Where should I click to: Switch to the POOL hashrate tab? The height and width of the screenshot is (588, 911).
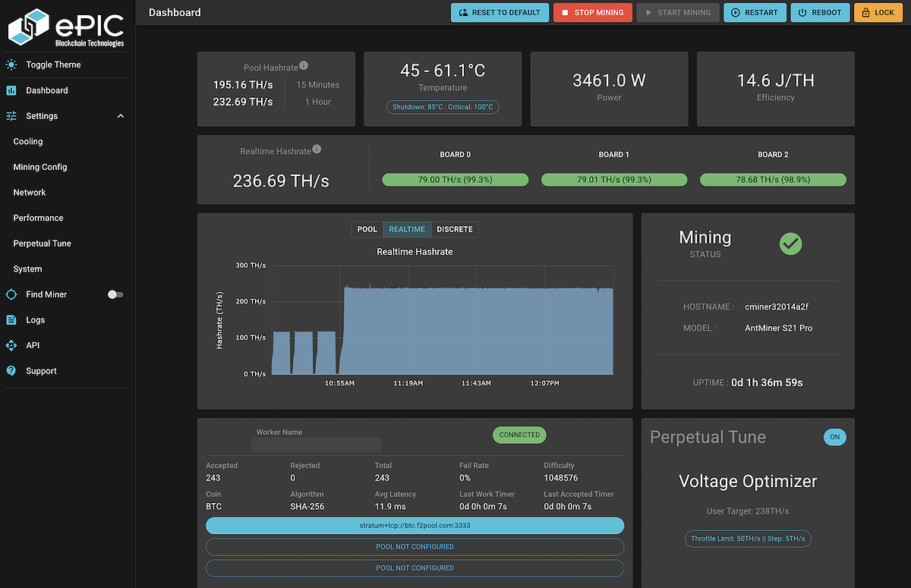click(367, 229)
